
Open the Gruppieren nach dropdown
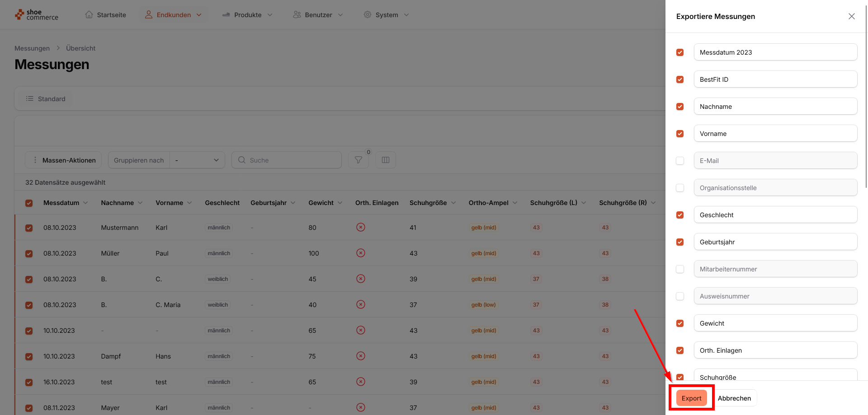pyautogui.click(x=197, y=160)
